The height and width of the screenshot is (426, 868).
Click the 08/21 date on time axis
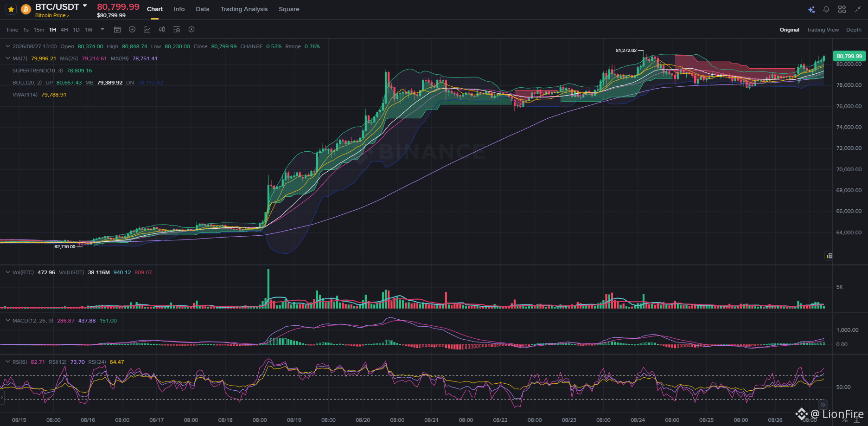point(432,420)
